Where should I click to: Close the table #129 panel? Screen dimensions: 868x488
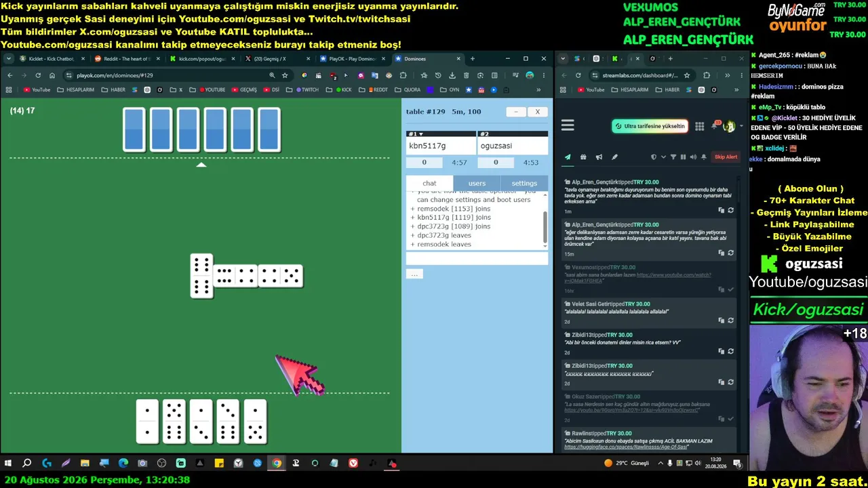[537, 112]
